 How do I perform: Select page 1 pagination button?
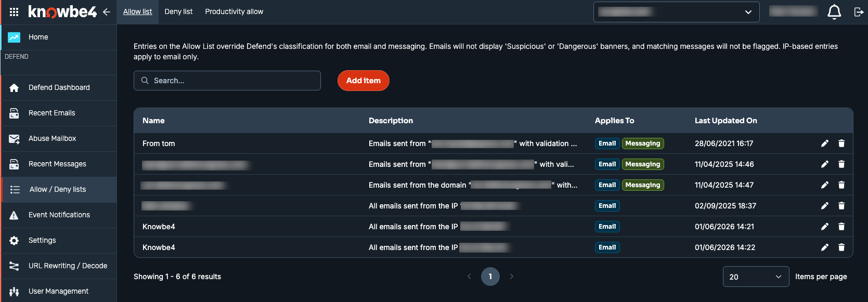coord(490,277)
